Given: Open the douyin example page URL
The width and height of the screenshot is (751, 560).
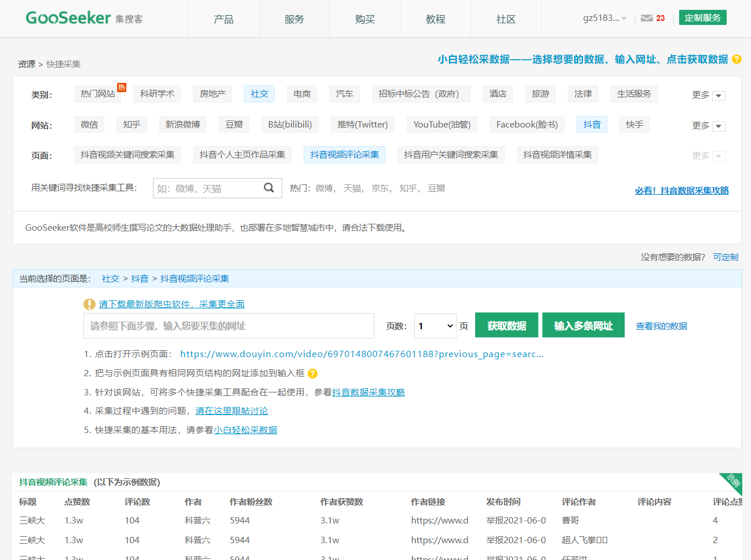Looking at the screenshot, I should pyautogui.click(x=362, y=354).
